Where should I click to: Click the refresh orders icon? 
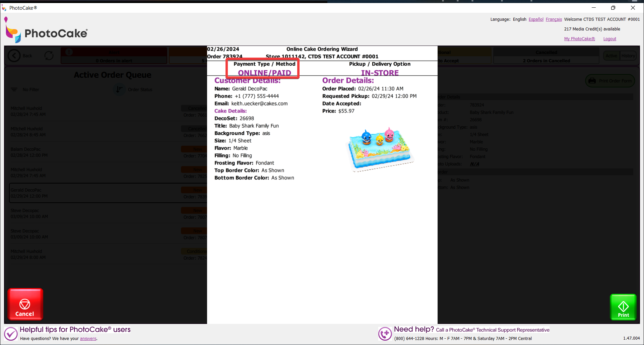click(x=49, y=56)
